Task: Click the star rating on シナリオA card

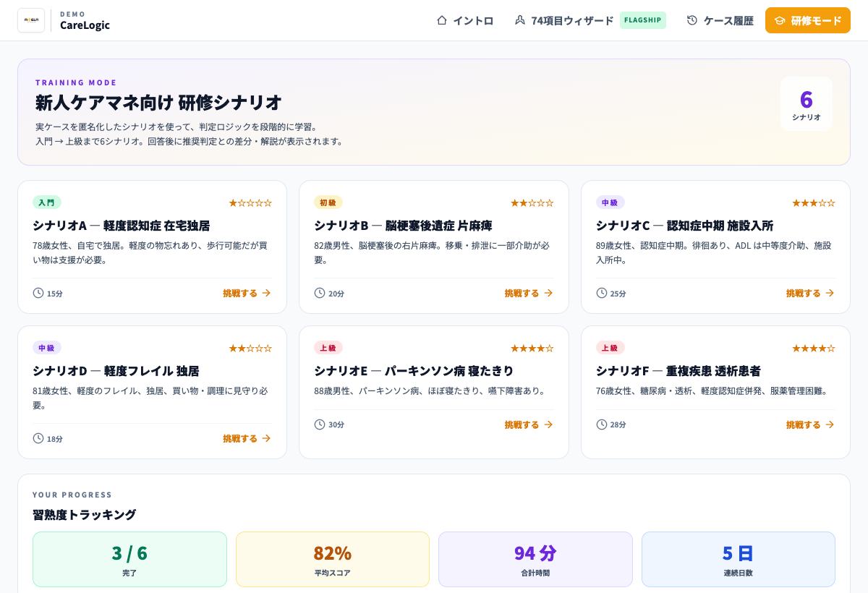Action: (250, 202)
